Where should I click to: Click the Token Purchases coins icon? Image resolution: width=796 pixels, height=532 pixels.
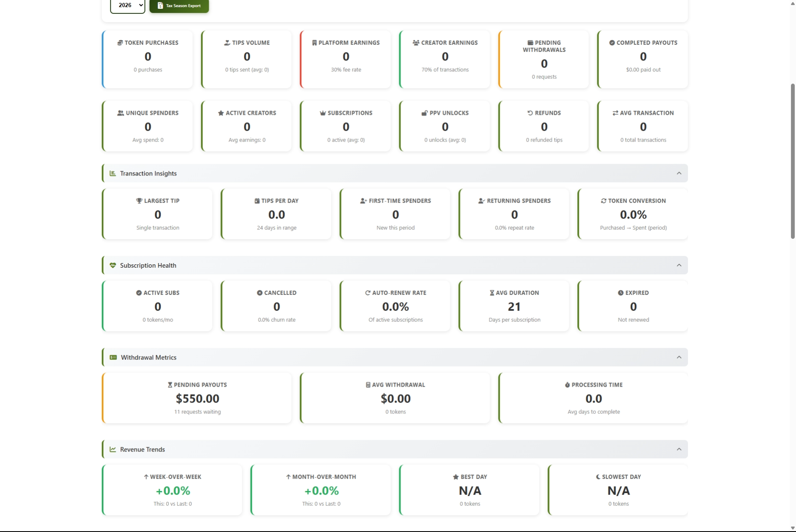point(120,43)
